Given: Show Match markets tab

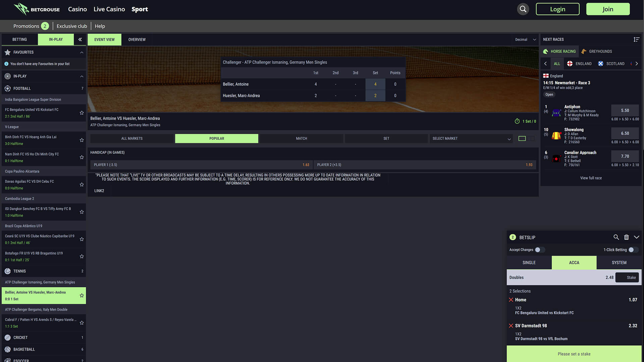Looking at the screenshot, I should pos(302,138).
